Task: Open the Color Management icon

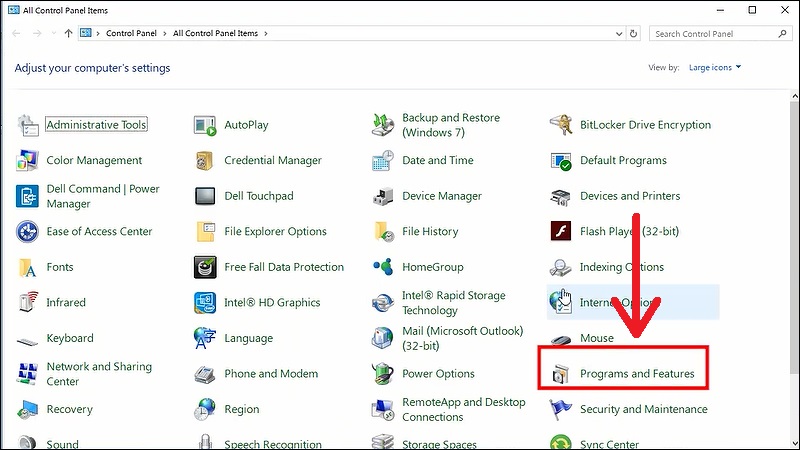Action: tap(28, 160)
